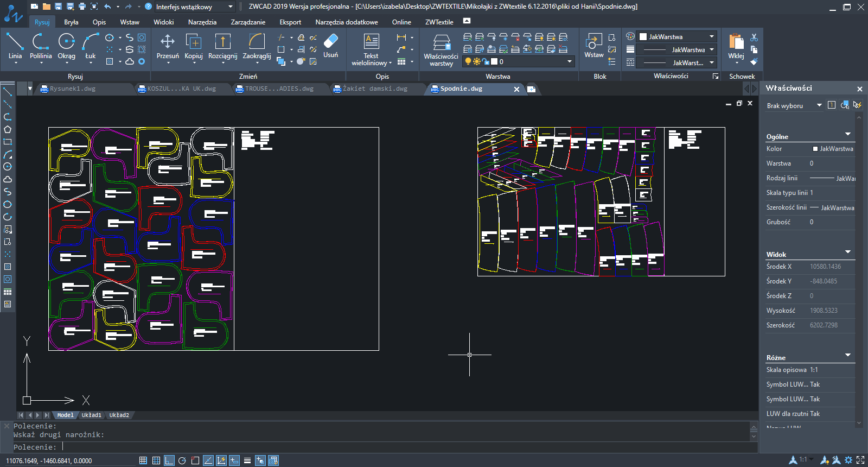Click the hatch tool icon in Rysuj
Viewport: 868px width, 467px height.
pyautogui.click(x=110, y=61)
